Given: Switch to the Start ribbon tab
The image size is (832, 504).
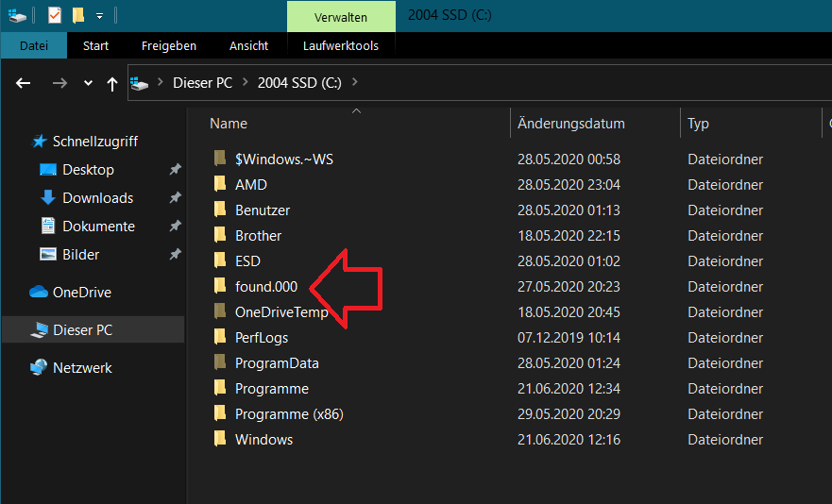Looking at the screenshot, I should pos(95,45).
